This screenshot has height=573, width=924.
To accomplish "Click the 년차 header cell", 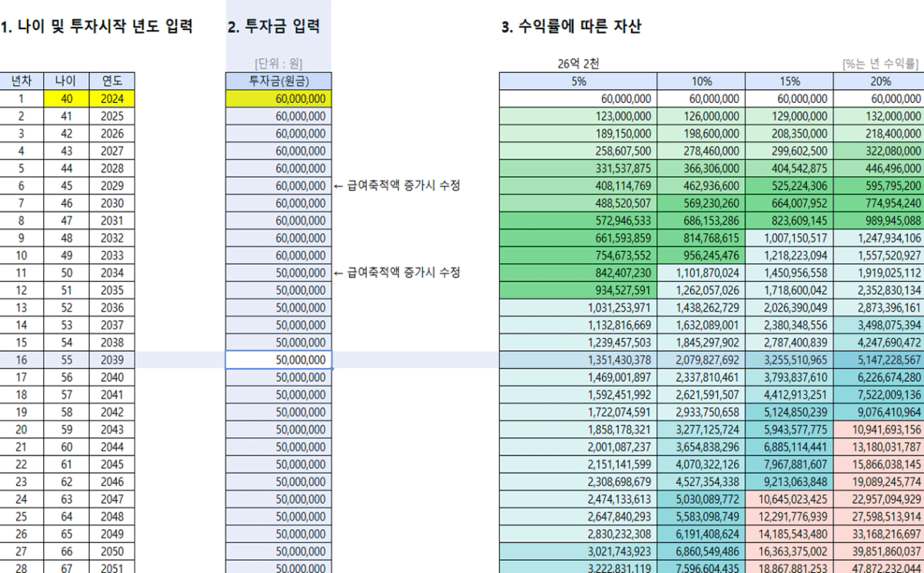I will click(x=21, y=81).
